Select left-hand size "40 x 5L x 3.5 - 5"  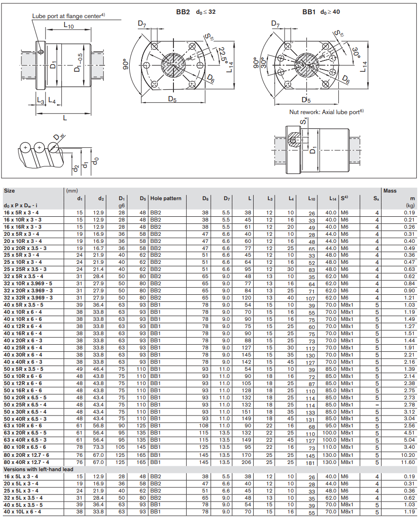click(23, 505)
